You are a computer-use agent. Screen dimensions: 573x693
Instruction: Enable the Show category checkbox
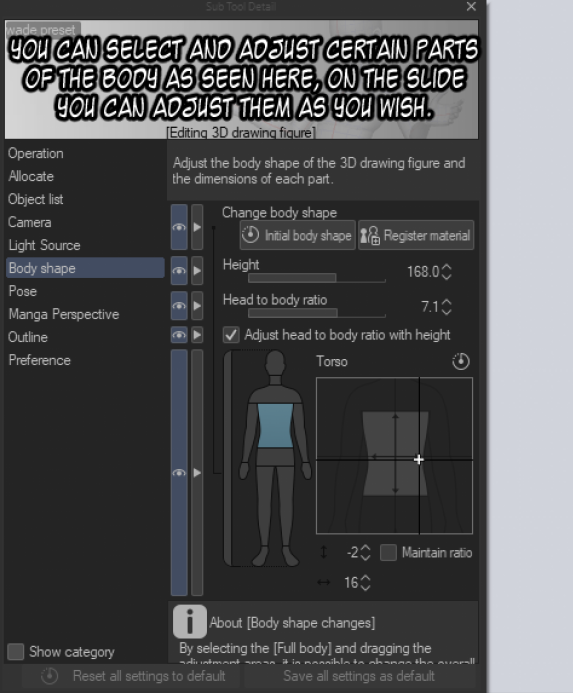tap(15, 651)
